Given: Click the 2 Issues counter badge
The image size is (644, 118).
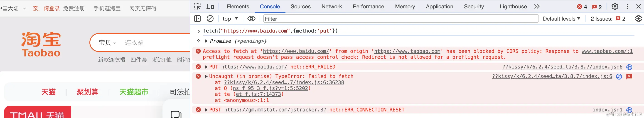Looking at the screenshot, I should [x=608, y=19].
